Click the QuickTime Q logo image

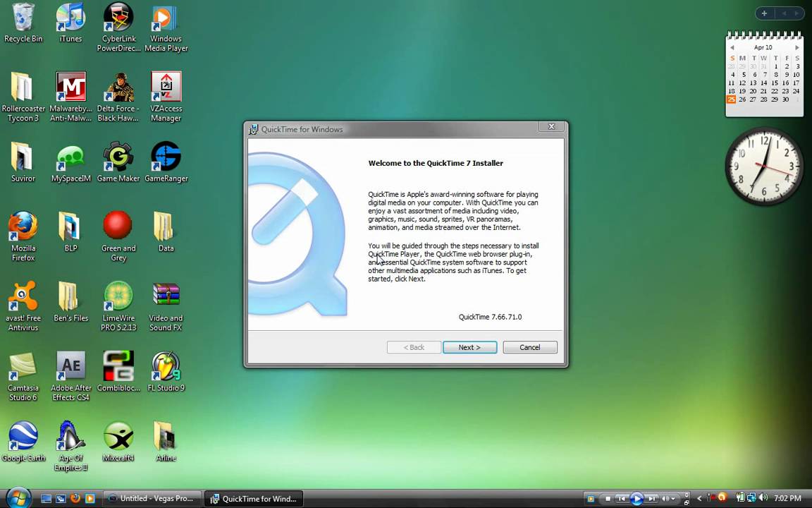297,234
